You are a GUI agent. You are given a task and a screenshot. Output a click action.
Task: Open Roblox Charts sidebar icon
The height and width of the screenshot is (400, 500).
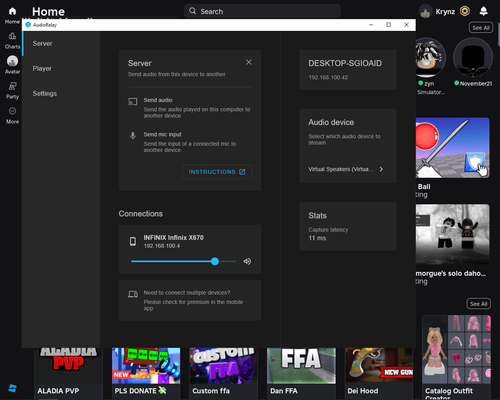pos(12,36)
